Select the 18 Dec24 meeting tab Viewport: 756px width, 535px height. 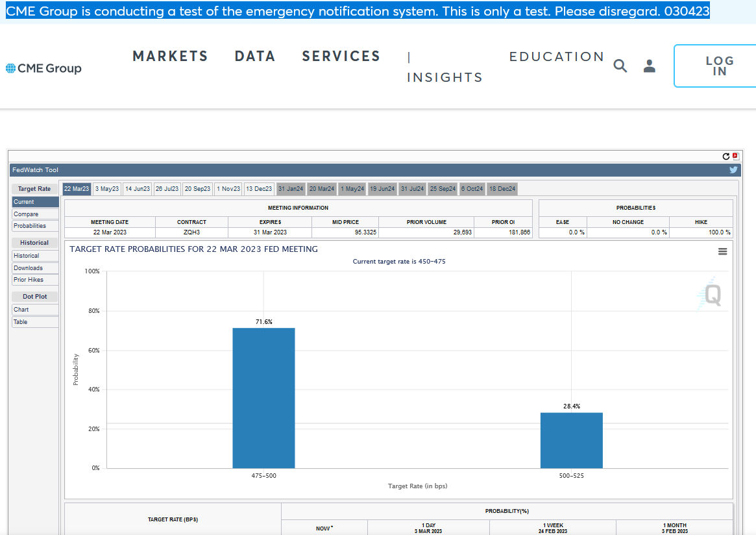click(502, 189)
